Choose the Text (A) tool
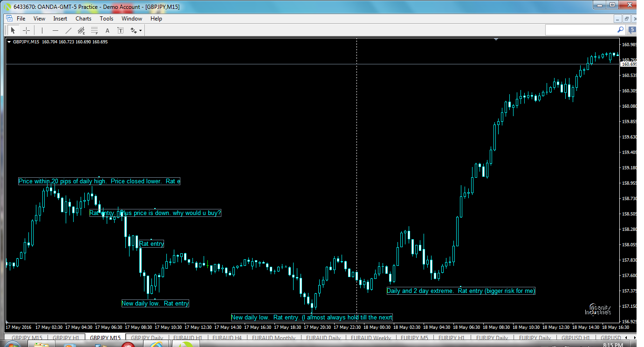Image resolution: width=644 pixels, height=347 pixels. coord(107,30)
